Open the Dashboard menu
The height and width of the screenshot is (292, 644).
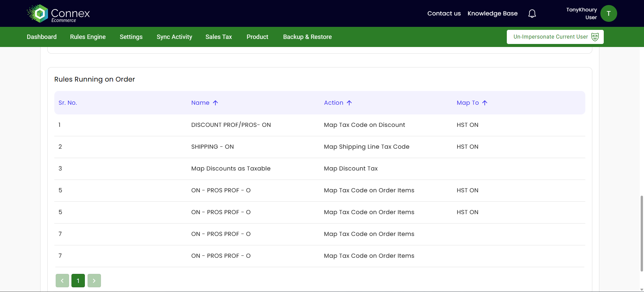42,37
